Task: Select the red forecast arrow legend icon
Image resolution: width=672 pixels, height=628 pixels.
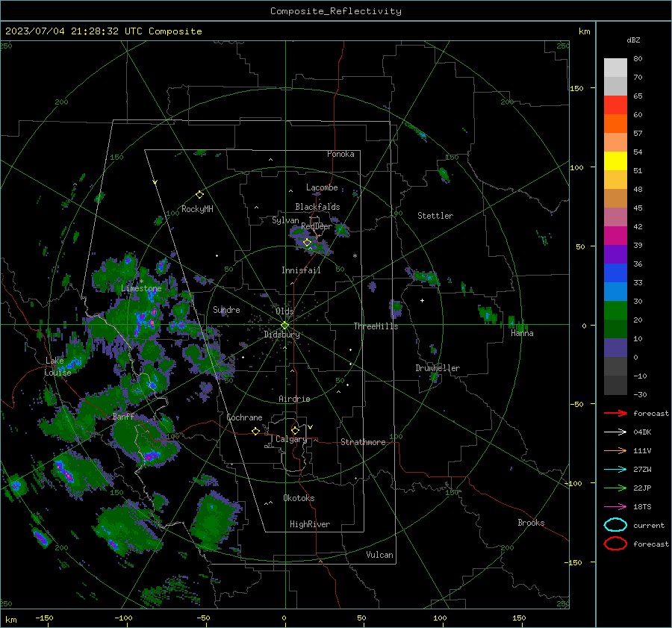Action: [x=615, y=413]
